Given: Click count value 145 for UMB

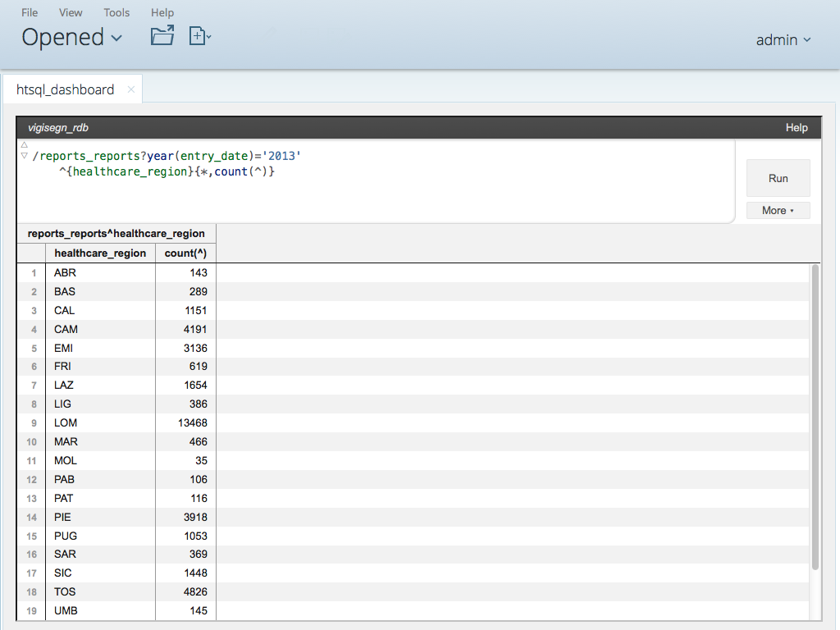Looking at the screenshot, I should pos(199,610).
